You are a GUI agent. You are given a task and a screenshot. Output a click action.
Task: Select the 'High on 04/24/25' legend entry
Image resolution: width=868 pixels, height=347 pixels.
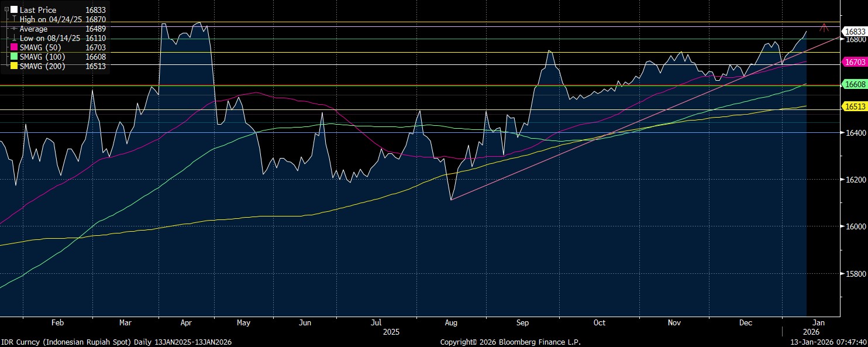pos(51,19)
